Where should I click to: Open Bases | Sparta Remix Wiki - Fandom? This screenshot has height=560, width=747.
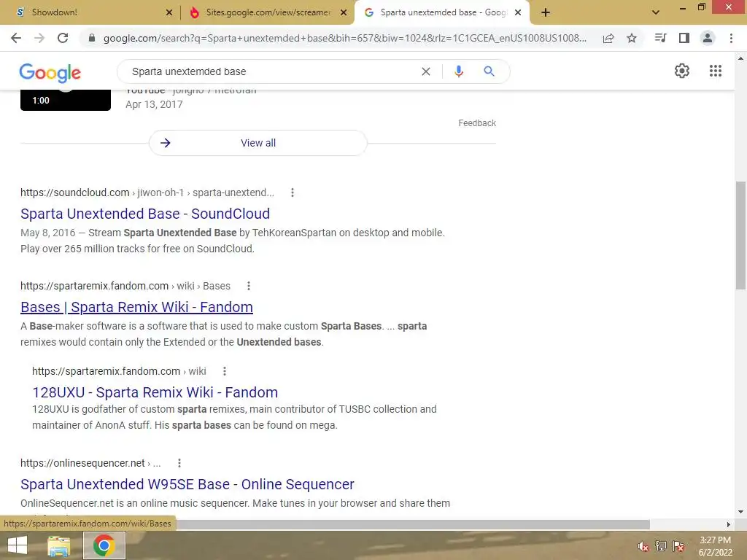click(x=136, y=307)
